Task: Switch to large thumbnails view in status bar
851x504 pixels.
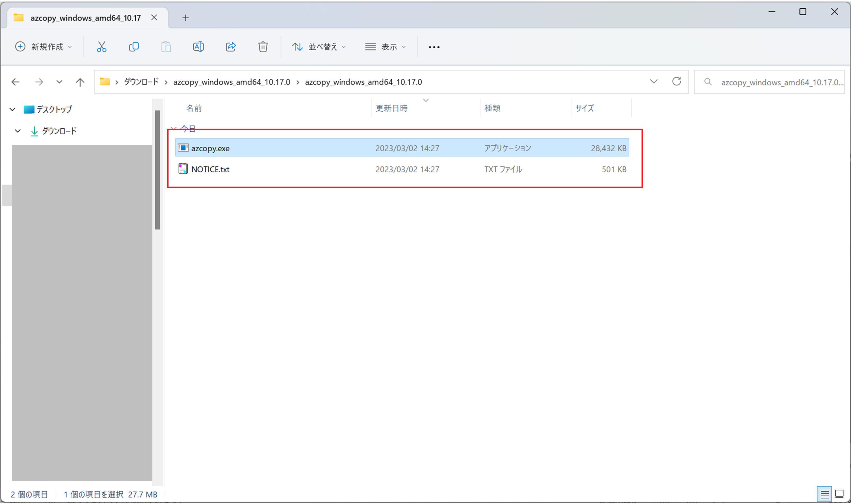Action: 839,494
